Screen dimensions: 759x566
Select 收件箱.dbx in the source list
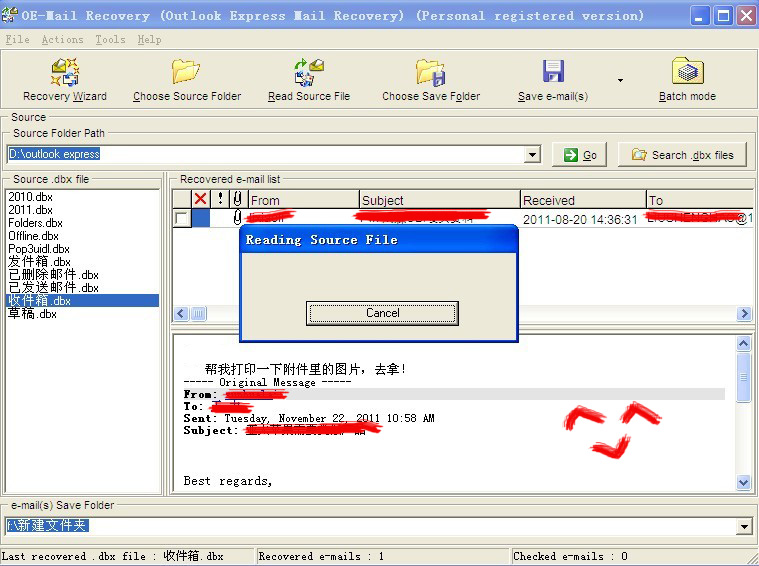82,301
